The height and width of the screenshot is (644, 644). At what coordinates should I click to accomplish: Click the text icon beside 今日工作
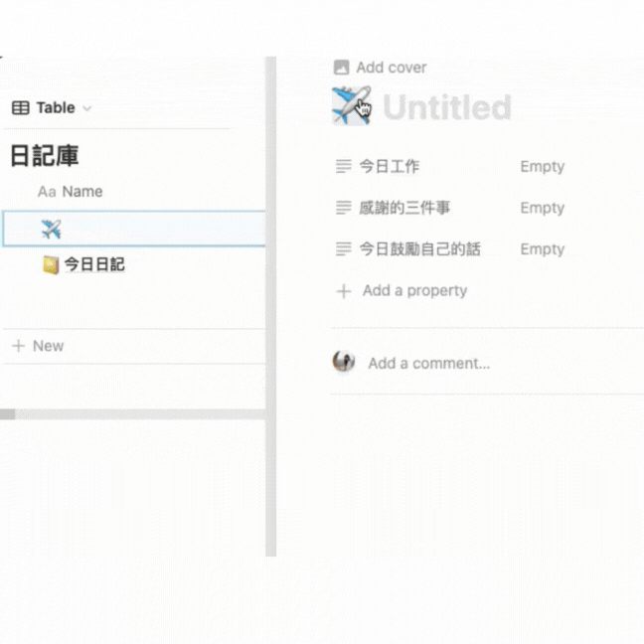343,166
